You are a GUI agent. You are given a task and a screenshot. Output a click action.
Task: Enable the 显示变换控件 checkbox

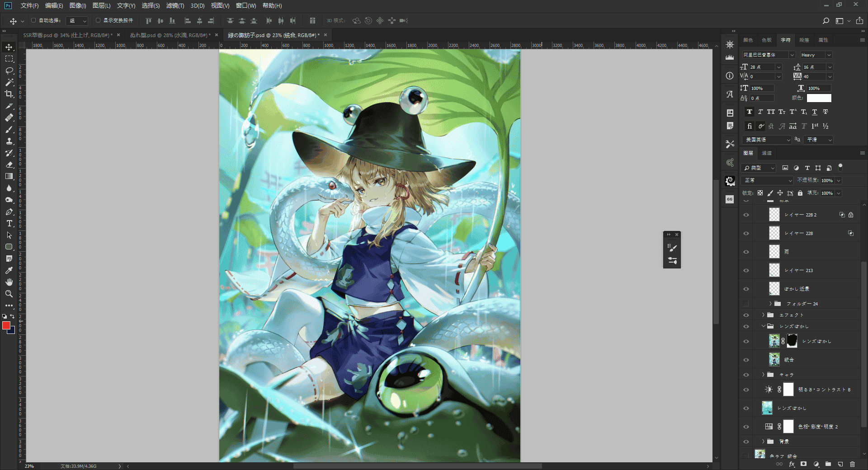click(x=98, y=20)
